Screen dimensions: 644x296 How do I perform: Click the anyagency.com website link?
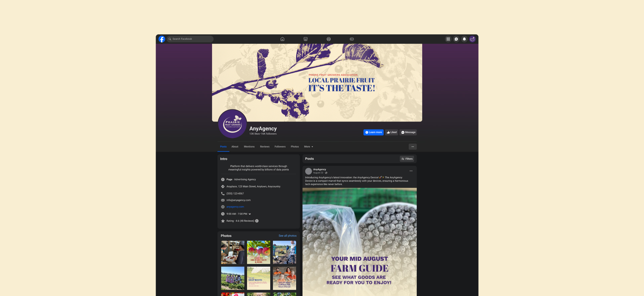coord(235,207)
